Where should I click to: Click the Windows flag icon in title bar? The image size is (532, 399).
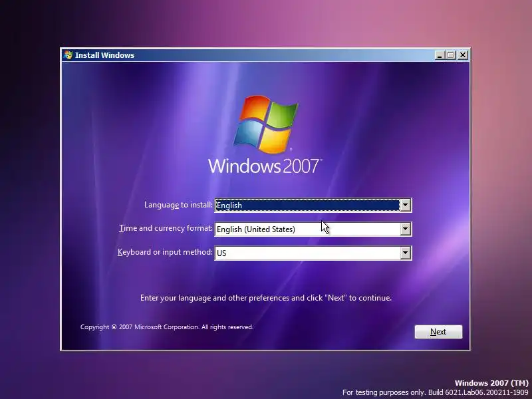(x=68, y=55)
